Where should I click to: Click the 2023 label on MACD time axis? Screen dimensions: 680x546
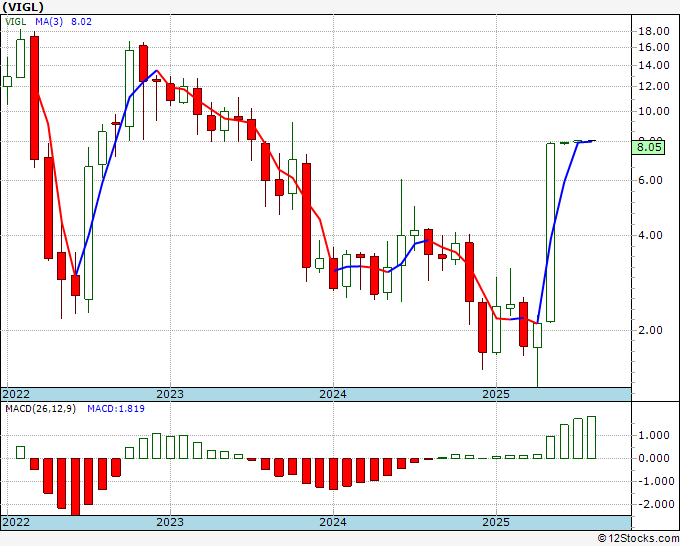click(x=170, y=522)
